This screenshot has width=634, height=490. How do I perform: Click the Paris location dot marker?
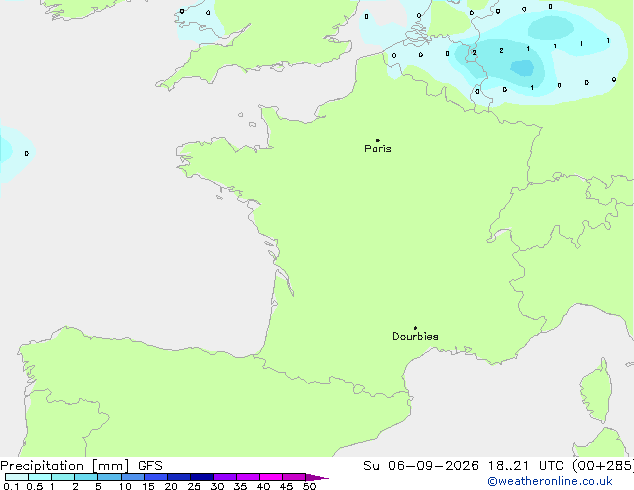378,140
